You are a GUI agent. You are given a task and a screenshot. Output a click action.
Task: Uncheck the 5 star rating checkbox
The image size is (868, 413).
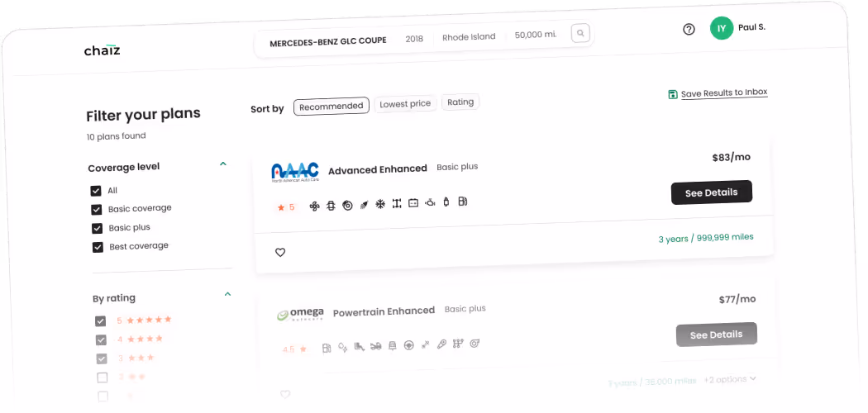tap(100, 320)
